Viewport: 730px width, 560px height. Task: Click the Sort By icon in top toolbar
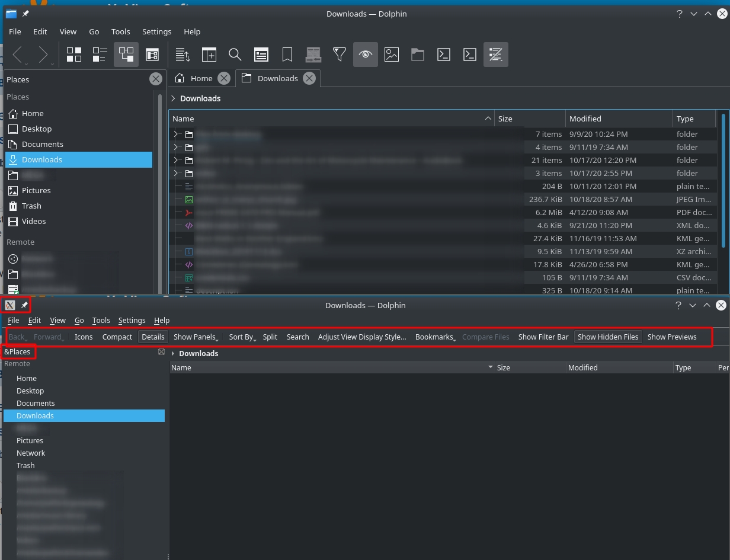click(x=183, y=55)
